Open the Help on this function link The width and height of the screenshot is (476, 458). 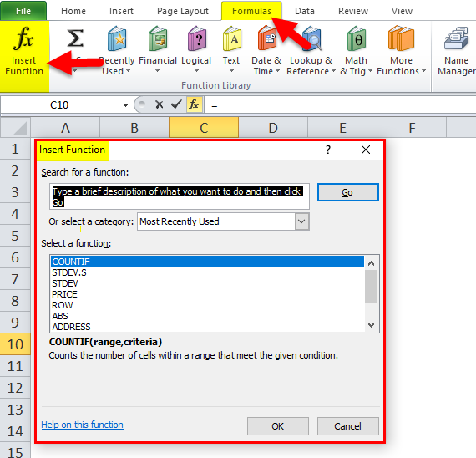[x=83, y=425]
